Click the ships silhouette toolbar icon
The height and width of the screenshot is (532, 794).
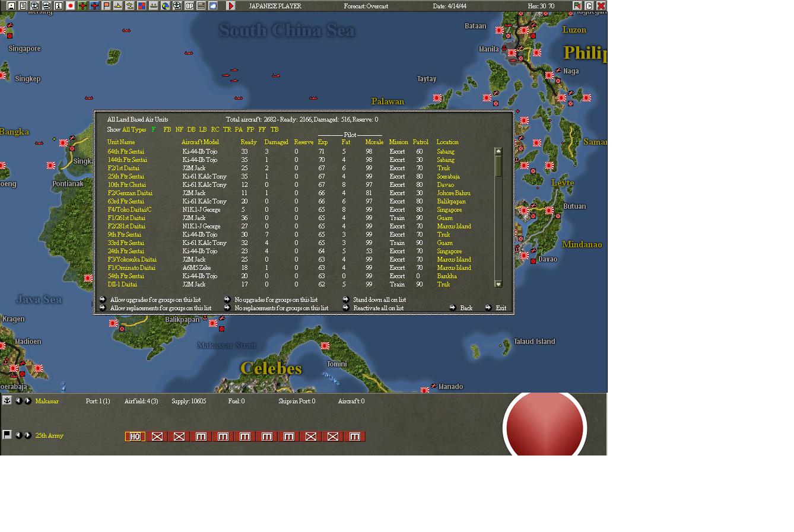153,6
